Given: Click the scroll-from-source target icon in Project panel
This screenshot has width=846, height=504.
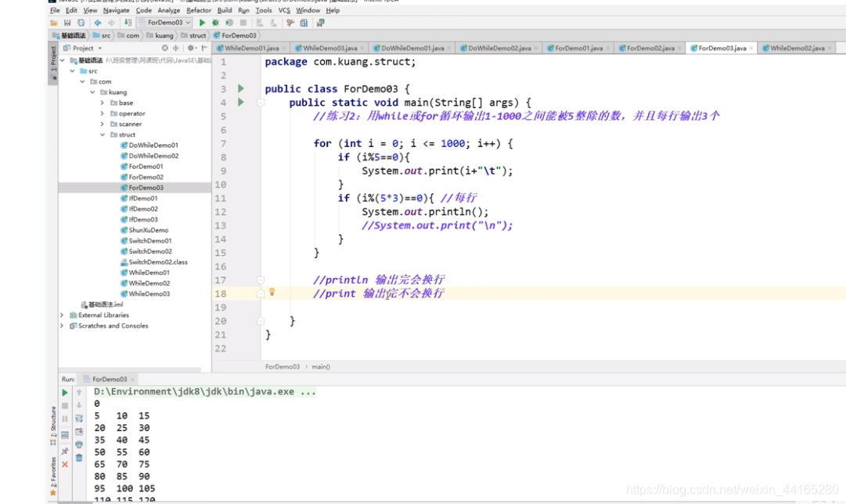Looking at the screenshot, I should click(165, 48).
